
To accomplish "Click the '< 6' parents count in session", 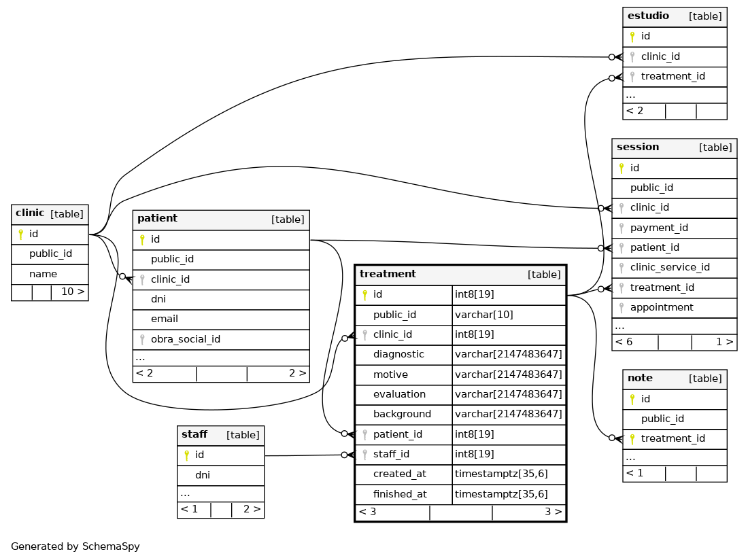I will 624,343.
